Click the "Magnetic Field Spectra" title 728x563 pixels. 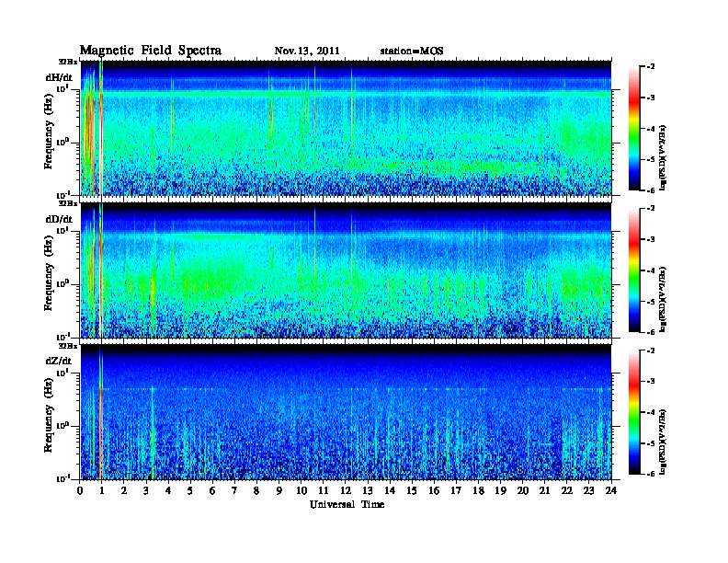point(151,51)
